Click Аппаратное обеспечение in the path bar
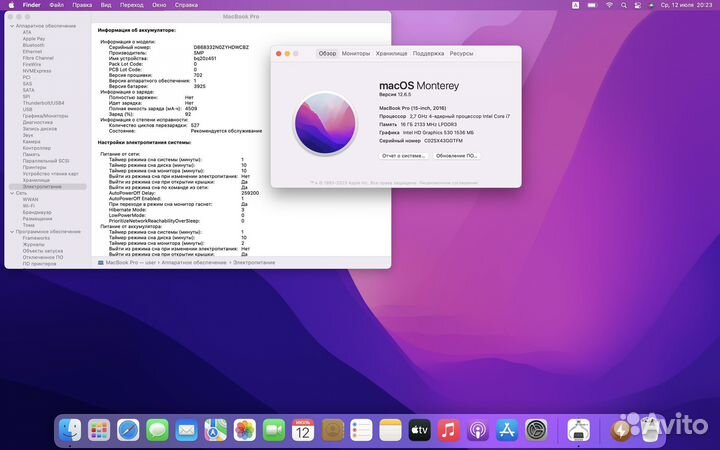The height and width of the screenshot is (450, 720). 194,263
